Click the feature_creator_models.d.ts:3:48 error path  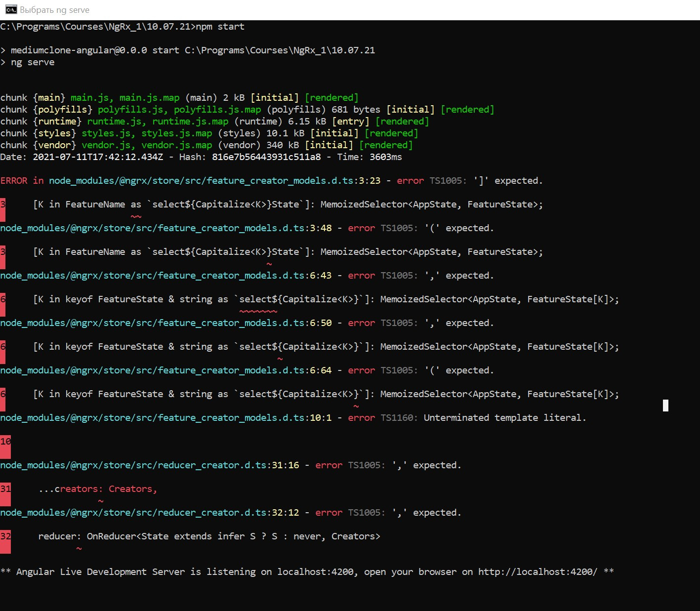166,228
